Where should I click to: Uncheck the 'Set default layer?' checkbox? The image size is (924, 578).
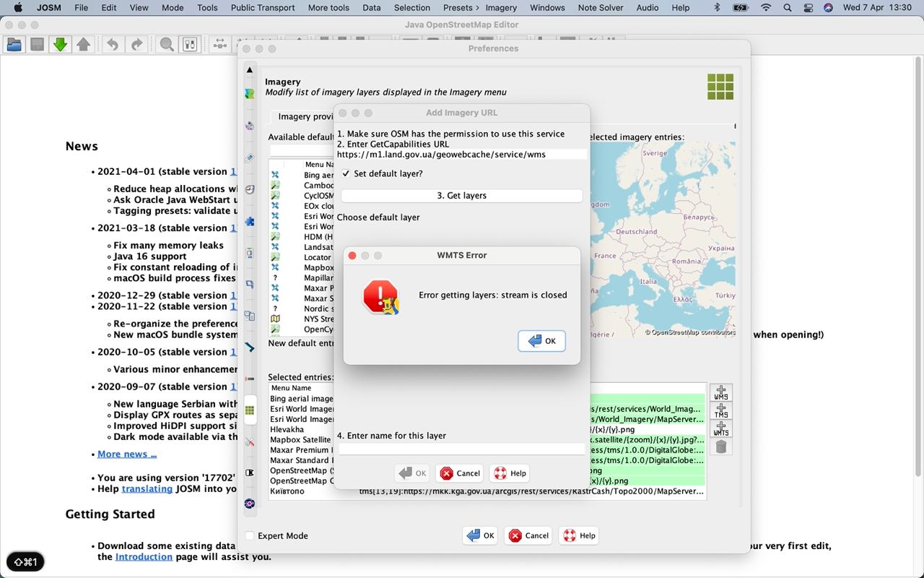pyautogui.click(x=346, y=174)
